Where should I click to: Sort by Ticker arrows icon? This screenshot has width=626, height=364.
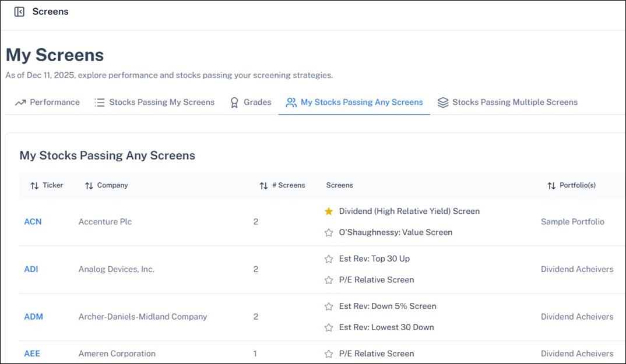pyautogui.click(x=35, y=186)
